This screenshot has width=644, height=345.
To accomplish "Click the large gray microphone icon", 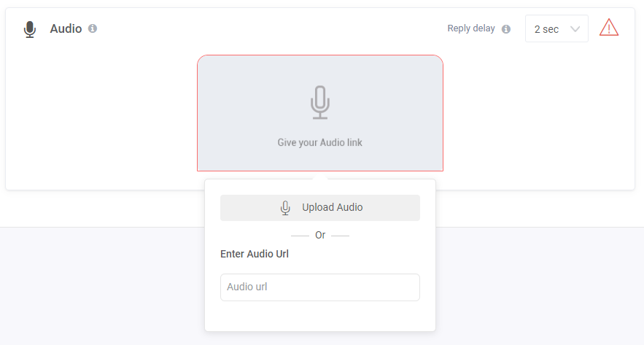I will click(x=320, y=102).
